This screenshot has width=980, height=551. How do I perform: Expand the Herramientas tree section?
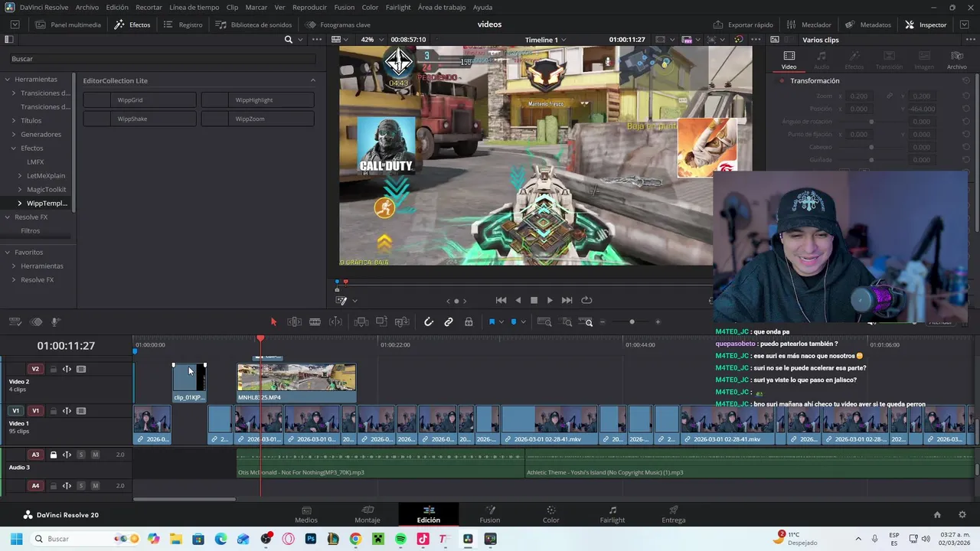7,80
